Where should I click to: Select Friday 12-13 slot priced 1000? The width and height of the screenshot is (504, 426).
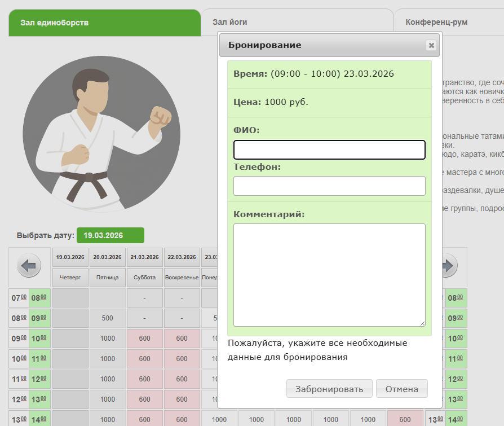(107, 399)
